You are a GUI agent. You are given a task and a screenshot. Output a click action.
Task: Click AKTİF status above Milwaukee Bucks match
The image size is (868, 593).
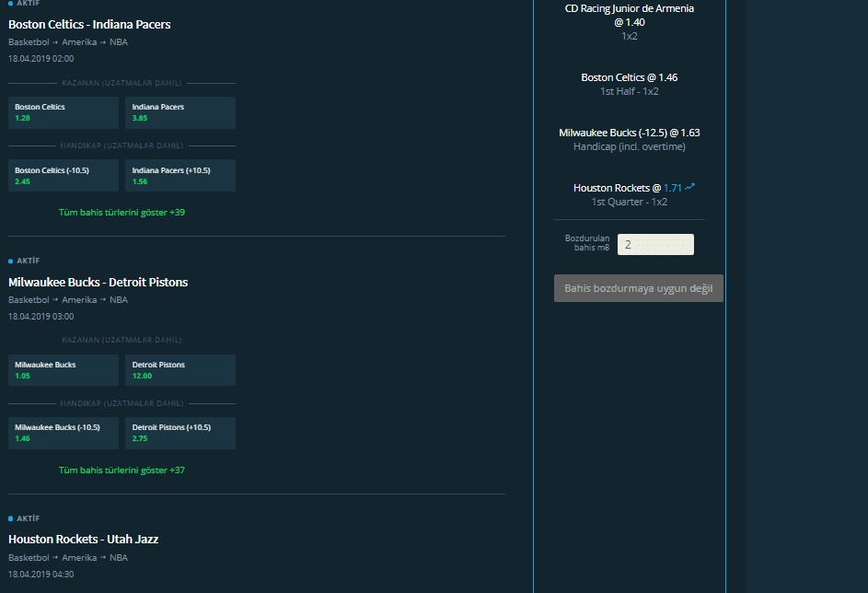[24, 261]
